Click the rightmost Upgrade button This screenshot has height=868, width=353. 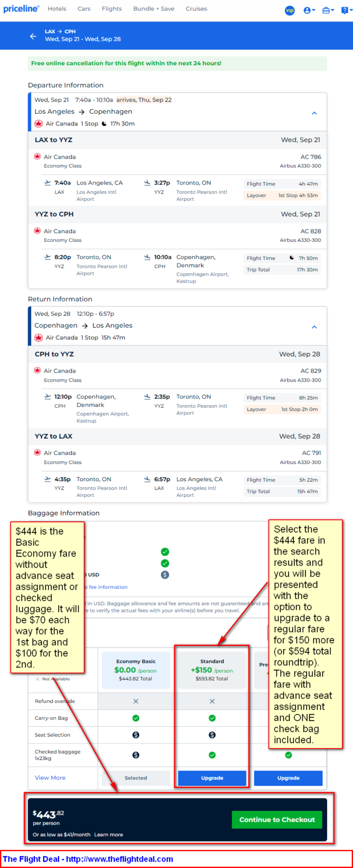[288, 778]
